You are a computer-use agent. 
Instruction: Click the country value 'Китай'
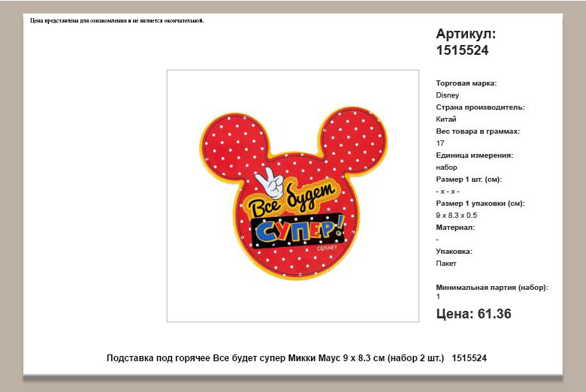(446, 119)
